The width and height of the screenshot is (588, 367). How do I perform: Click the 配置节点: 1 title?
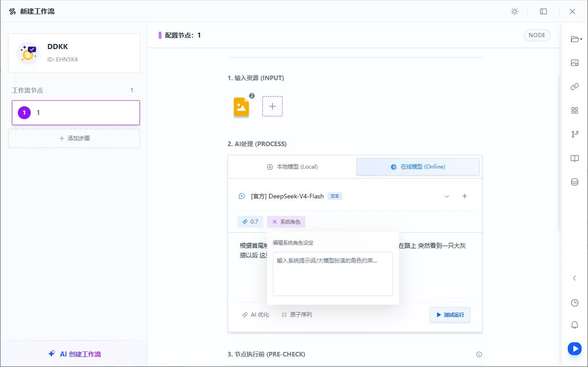(183, 35)
